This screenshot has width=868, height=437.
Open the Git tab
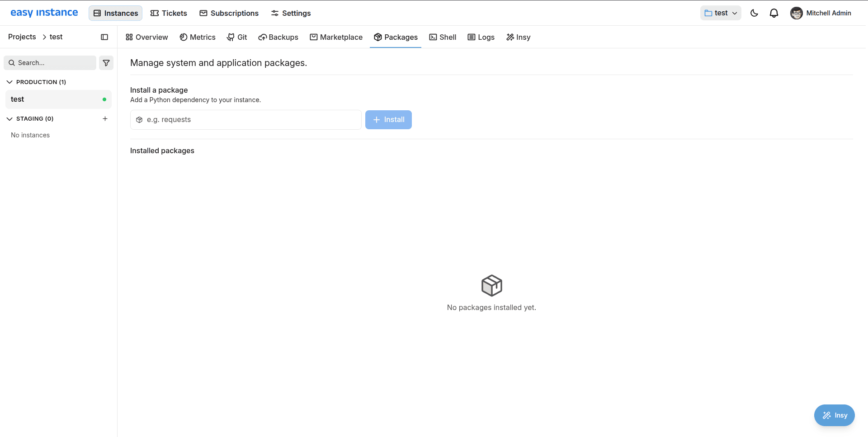[237, 37]
